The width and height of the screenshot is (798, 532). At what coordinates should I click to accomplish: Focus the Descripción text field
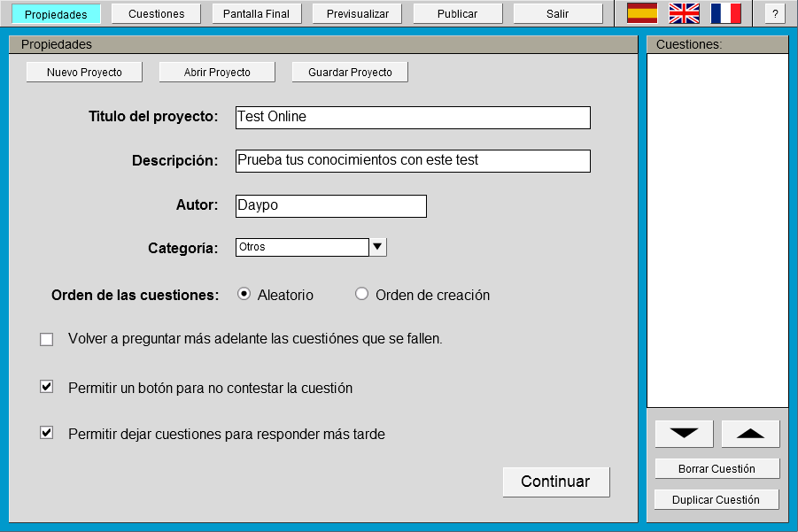[x=413, y=161]
